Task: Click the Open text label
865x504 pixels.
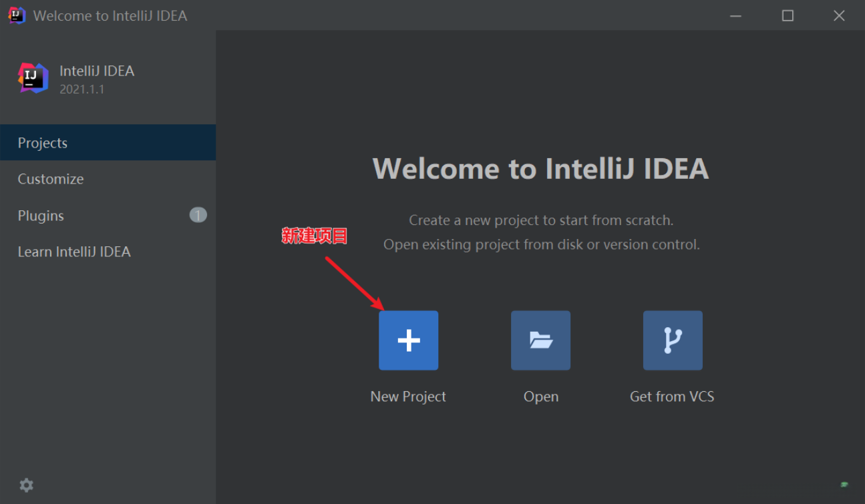Action: click(x=540, y=397)
